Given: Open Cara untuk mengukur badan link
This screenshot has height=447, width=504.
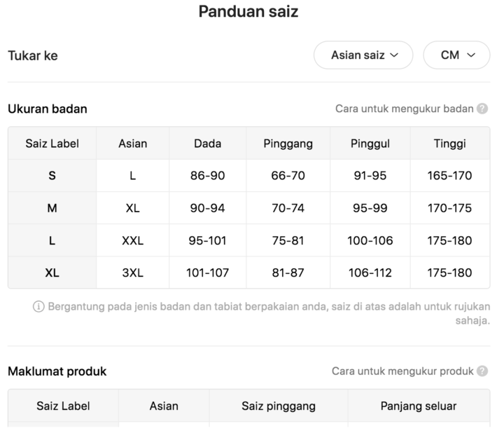Looking at the screenshot, I should click(x=405, y=109).
